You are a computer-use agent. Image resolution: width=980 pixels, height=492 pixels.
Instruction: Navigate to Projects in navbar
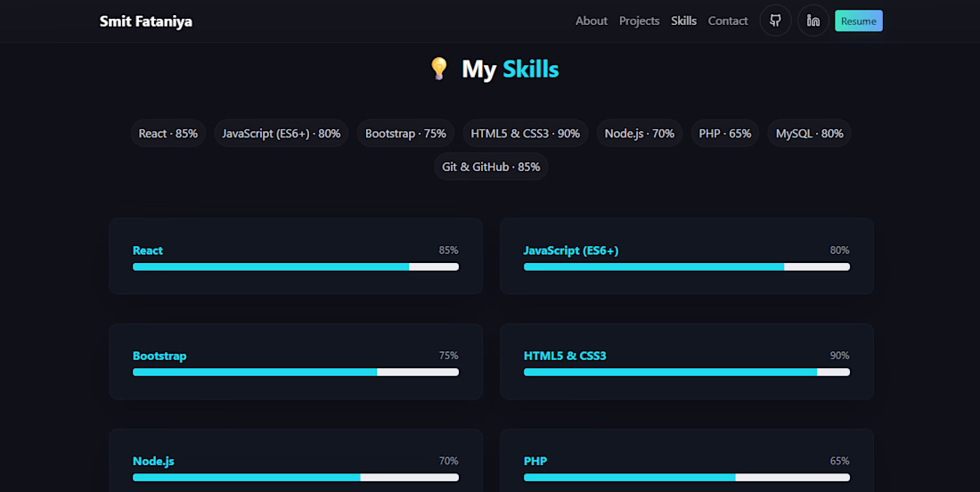pyautogui.click(x=640, y=20)
